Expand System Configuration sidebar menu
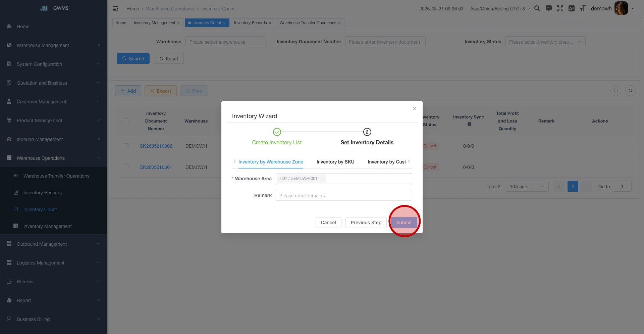The height and width of the screenshot is (334, 644). [54, 64]
